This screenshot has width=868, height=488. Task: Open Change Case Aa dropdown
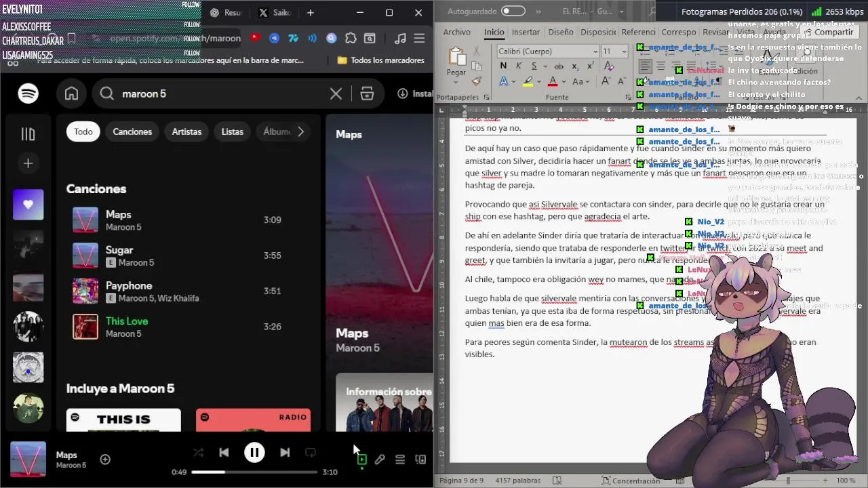(580, 81)
